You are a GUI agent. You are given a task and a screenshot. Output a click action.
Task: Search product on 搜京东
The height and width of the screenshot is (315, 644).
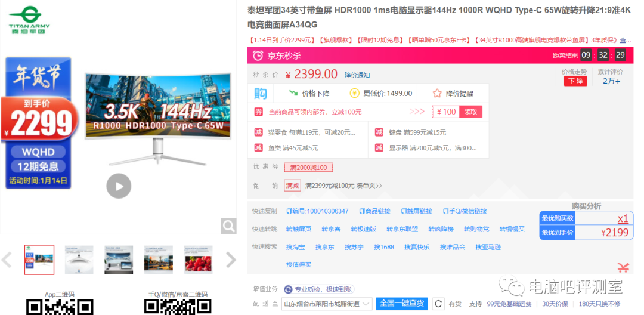pos(325,247)
